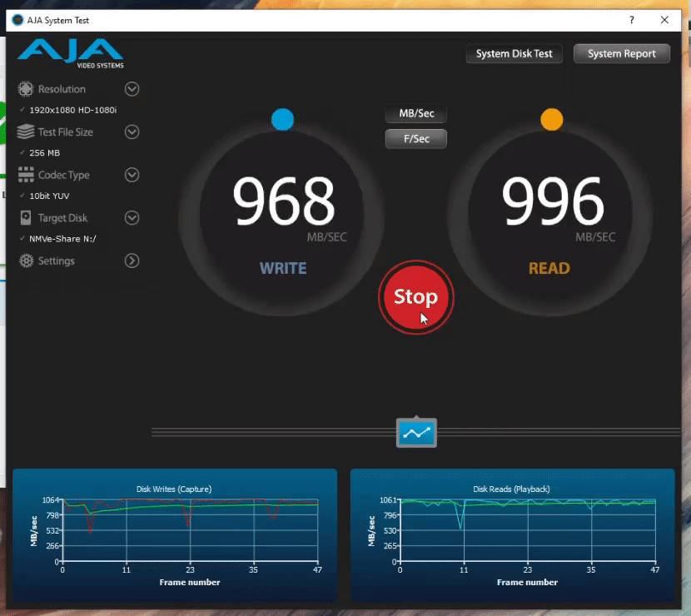Select the NMVe-Share N:/ target disk entry
The image size is (691, 616).
click(62, 239)
